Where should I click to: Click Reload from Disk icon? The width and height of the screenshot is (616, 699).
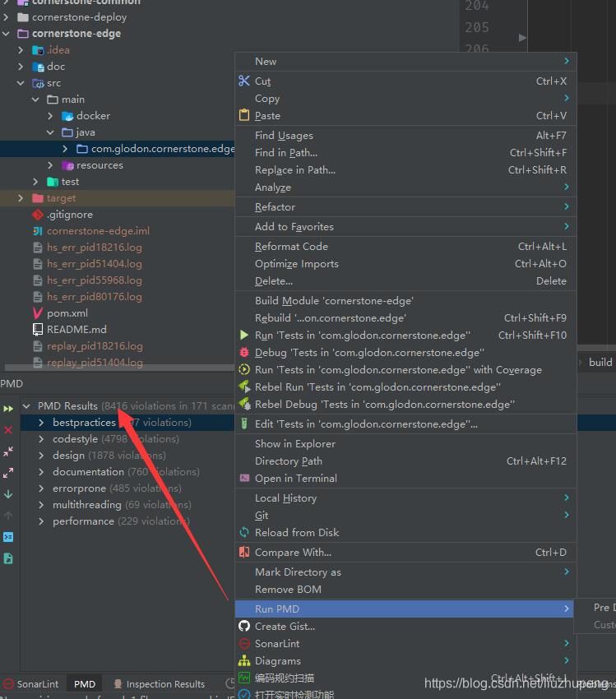pos(243,532)
